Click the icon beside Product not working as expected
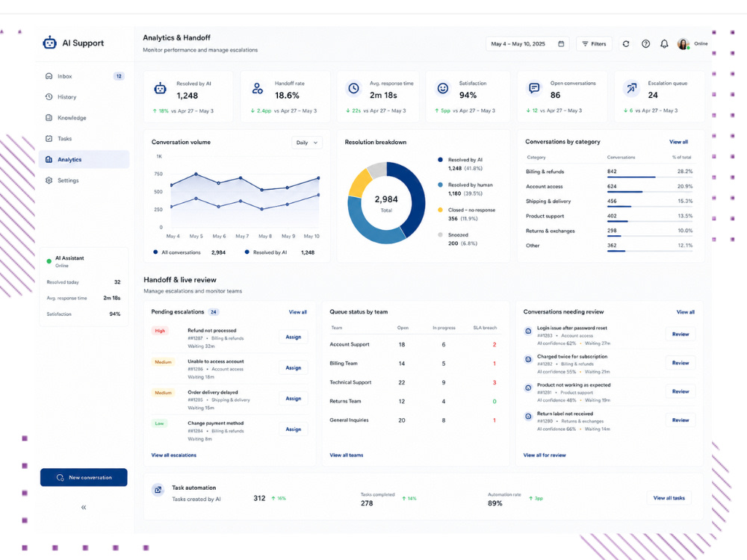Viewport: 747px width, 560px height. (x=528, y=388)
